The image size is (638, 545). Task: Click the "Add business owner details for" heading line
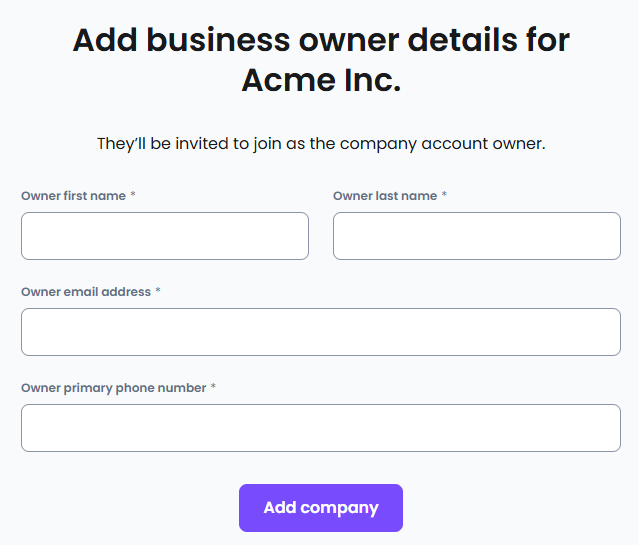tap(321, 40)
